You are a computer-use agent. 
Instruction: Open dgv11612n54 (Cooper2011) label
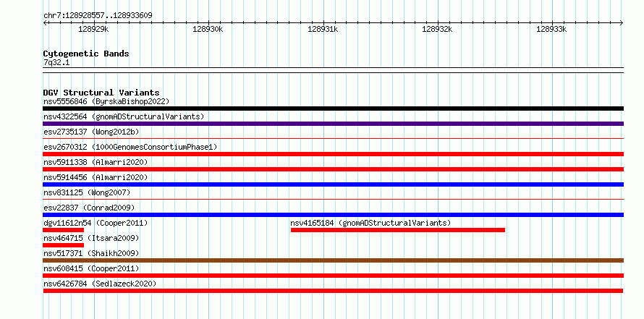pyautogui.click(x=96, y=223)
